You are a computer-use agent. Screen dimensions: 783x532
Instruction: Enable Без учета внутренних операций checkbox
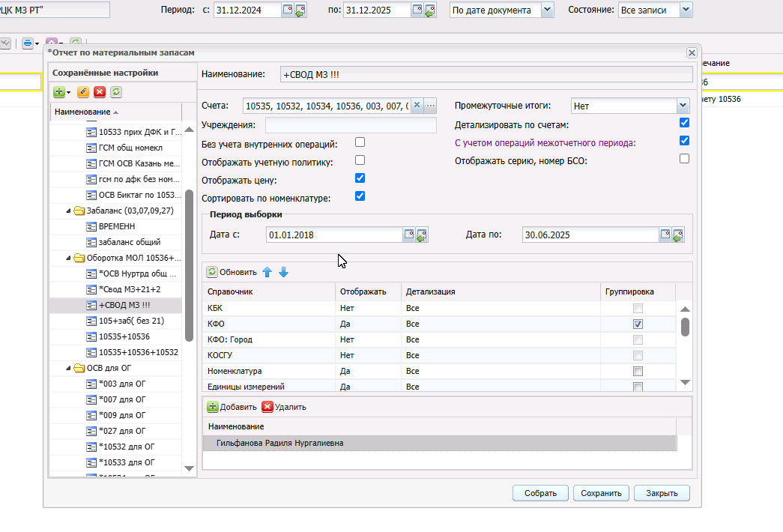(x=360, y=142)
